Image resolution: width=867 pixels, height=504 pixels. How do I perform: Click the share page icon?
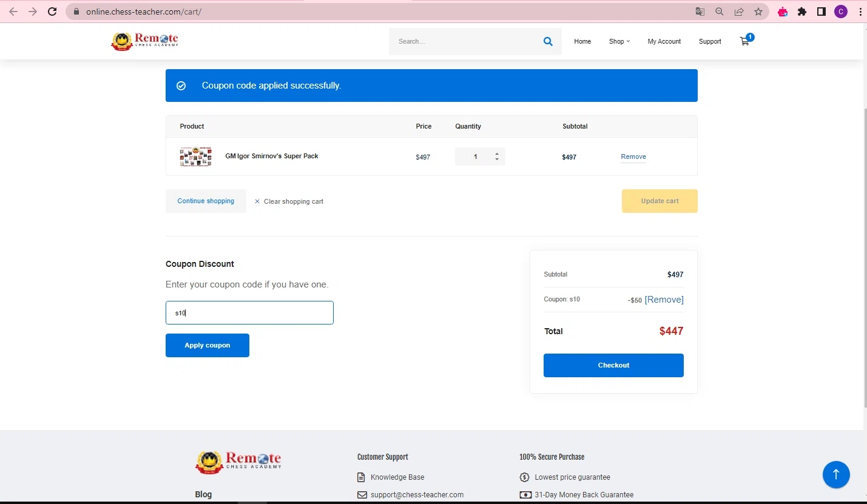(x=739, y=12)
